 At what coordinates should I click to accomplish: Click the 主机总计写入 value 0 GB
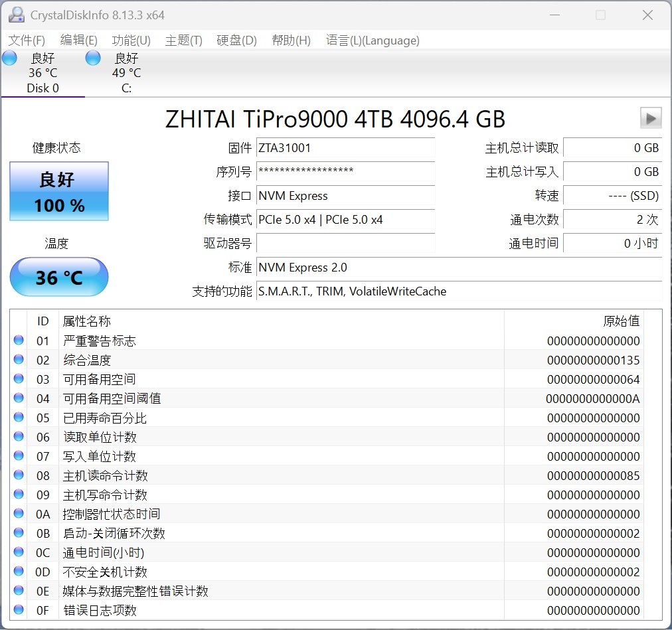coord(612,172)
